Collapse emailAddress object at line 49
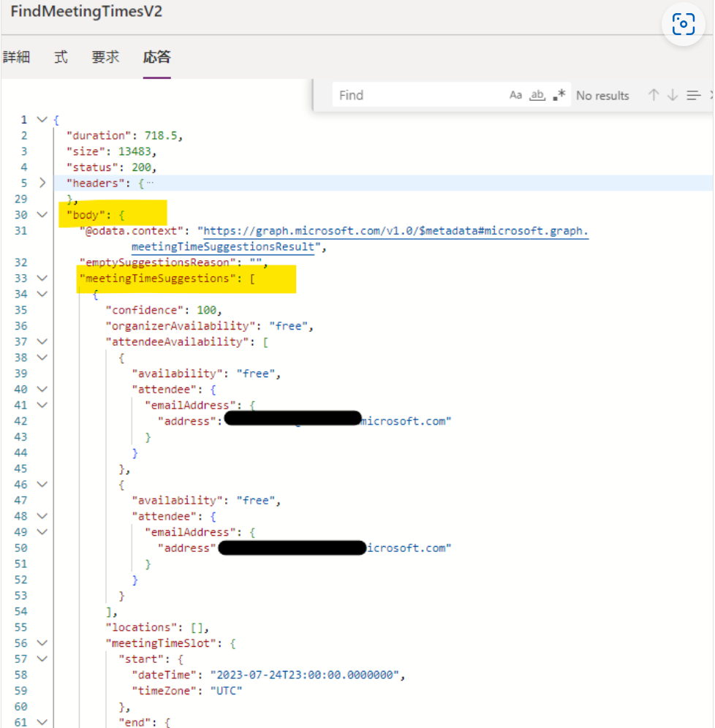Image resolution: width=715 pixels, height=728 pixels. (42, 531)
